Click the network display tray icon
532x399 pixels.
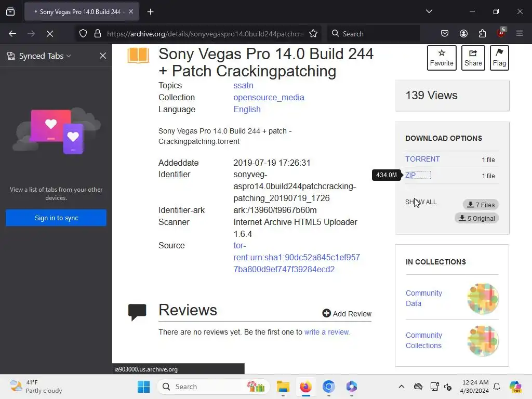pos(434,387)
